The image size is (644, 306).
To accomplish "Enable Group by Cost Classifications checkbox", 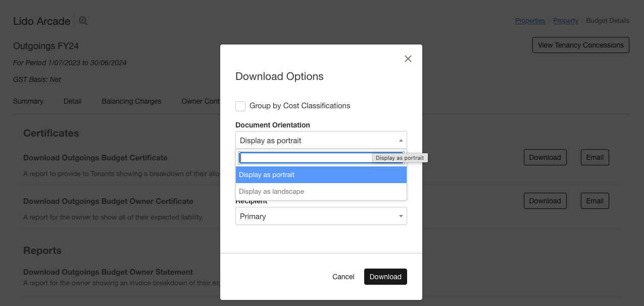I will pyautogui.click(x=241, y=106).
